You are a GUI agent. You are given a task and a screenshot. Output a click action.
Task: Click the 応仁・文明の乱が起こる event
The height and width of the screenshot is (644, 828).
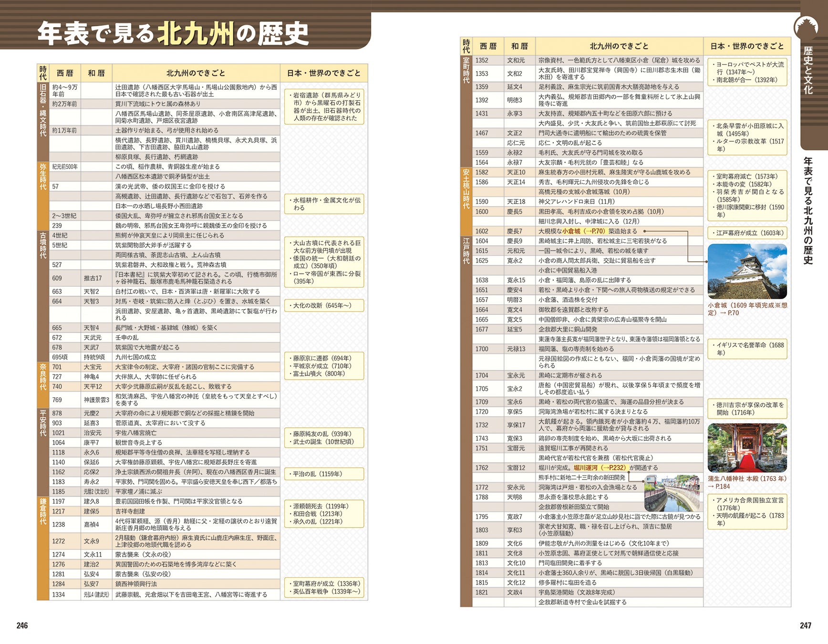click(x=619, y=143)
